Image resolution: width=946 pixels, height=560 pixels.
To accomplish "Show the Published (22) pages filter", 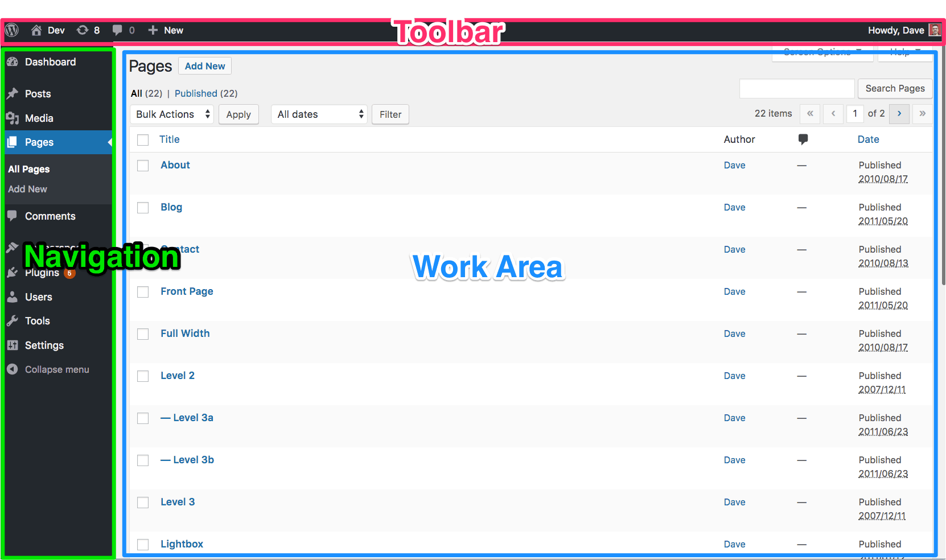I will pos(206,93).
